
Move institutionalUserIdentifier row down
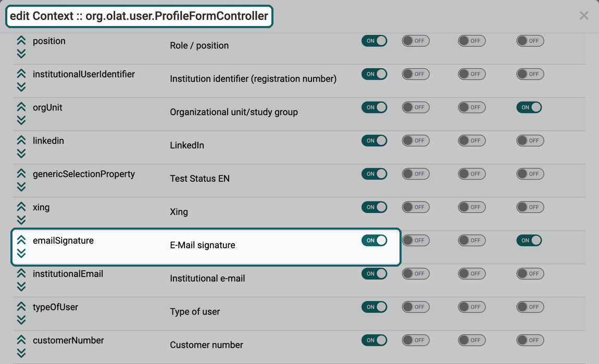(21, 87)
